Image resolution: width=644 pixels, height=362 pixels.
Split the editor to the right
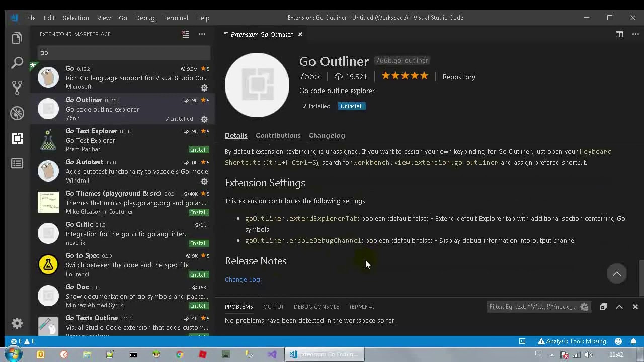pyautogui.click(x=619, y=34)
